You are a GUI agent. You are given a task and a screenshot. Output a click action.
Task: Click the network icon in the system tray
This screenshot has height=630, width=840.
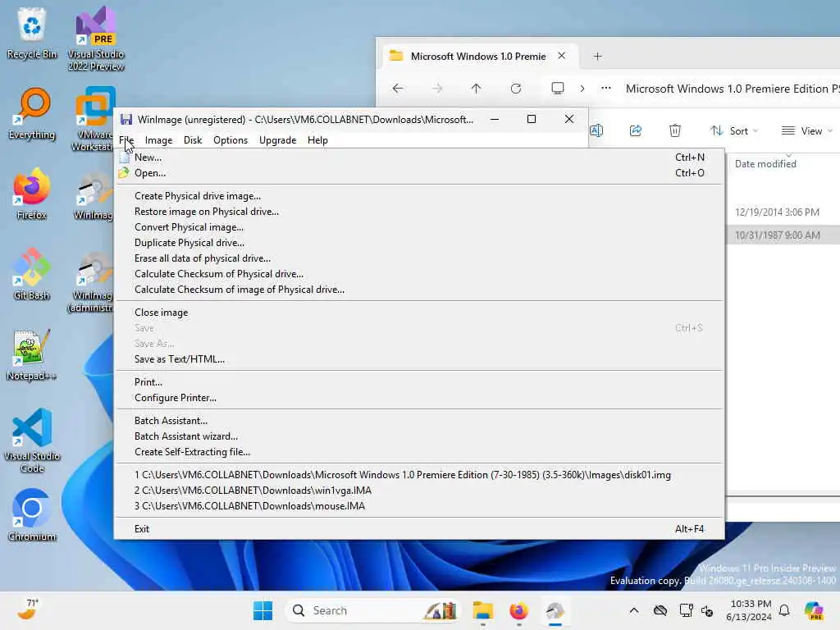click(686, 610)
